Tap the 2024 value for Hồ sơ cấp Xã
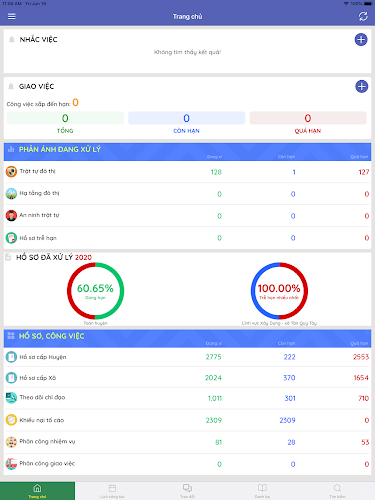 click(213, 378)
